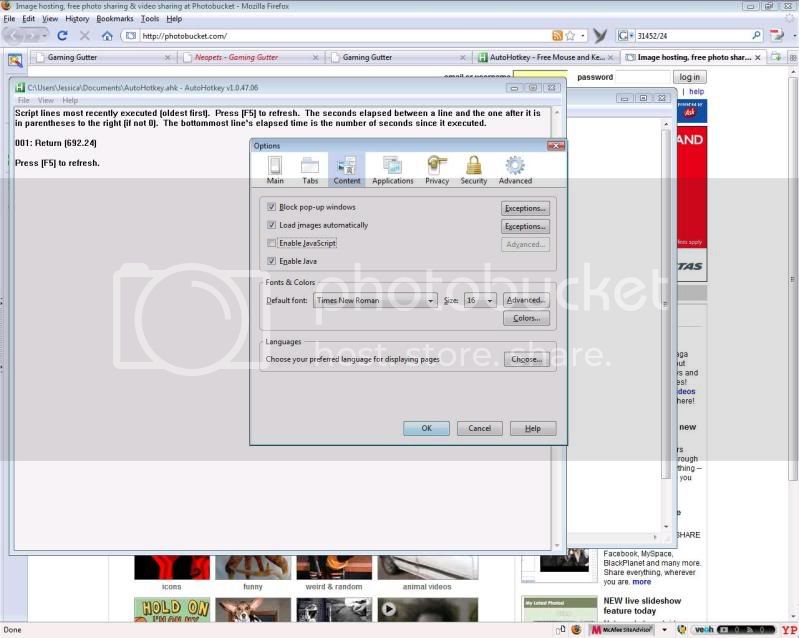Image resolution: width=799 pixels, height=638 pixels.
Task: Open the Bookmarks menu in Firefox
Action: pos(114,19)
